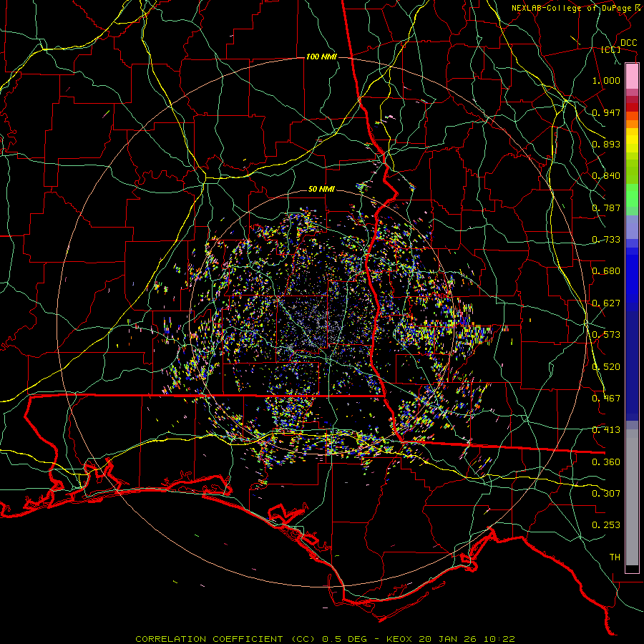The width and height of the screenshot is (644, 644).
Task: Pick the bright green color bar segment
Action: pyautogui.click(x=632, y=195)
